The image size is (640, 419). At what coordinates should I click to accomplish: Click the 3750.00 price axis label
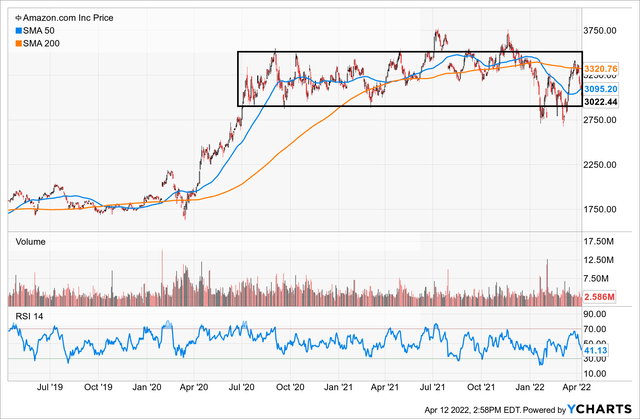point(600,31)
